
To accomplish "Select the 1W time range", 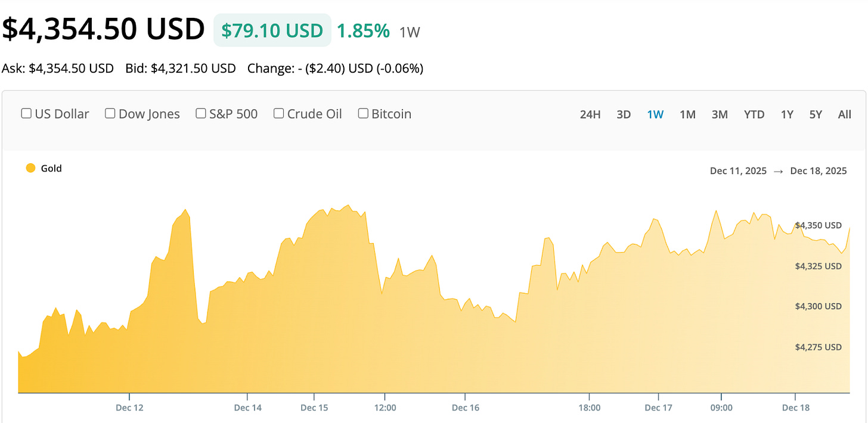I will (x=655, y=114).
